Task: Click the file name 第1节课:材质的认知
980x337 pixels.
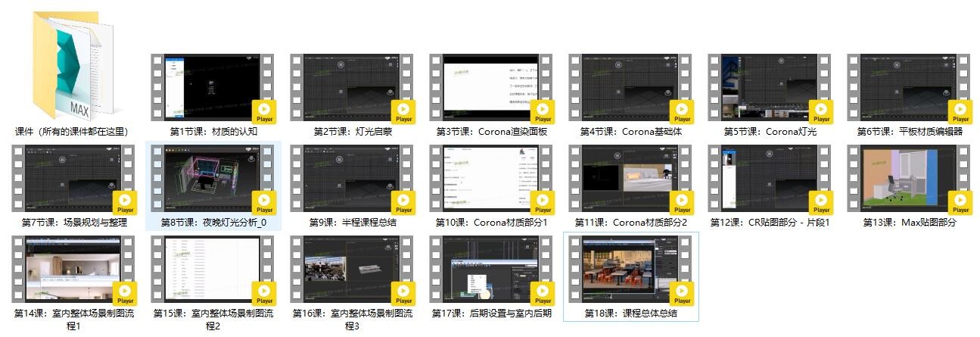Action: click(213, 132)
